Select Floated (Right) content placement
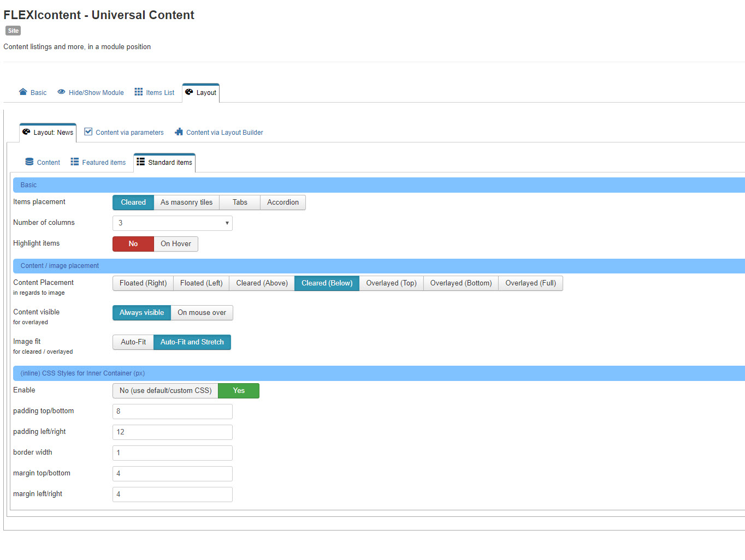 point(143,283)
